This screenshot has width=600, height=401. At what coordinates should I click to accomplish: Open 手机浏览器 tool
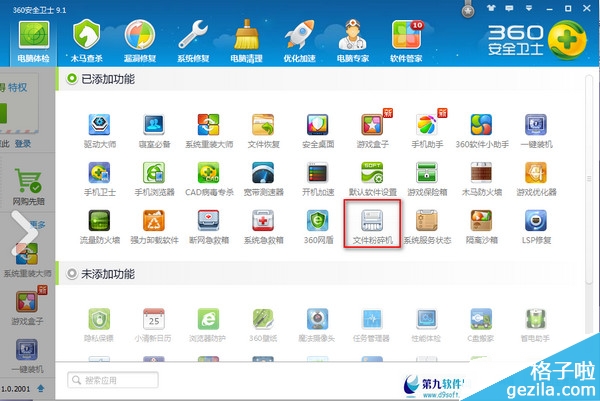click(154, 179)
